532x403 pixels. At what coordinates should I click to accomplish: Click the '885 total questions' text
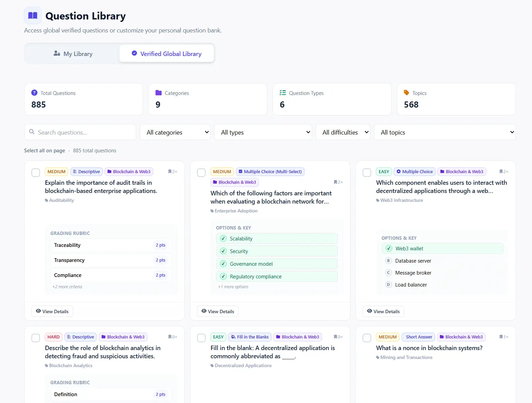(95, 151)
